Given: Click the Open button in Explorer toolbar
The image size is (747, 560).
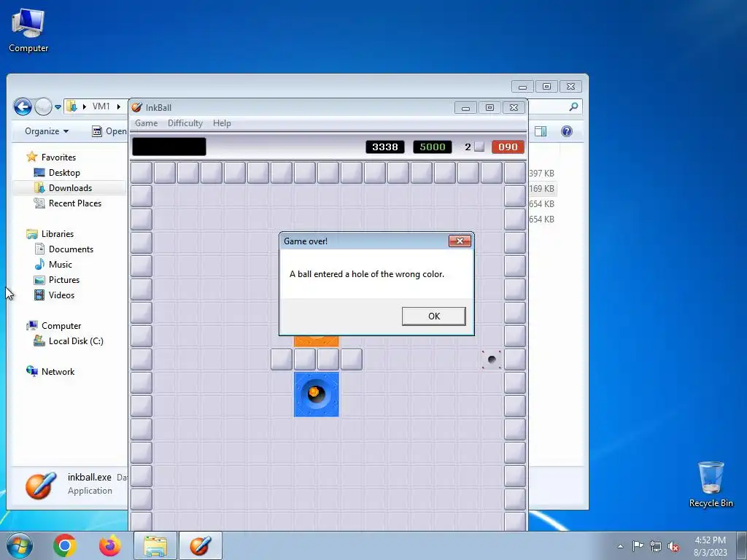Looking at the screenshot, I should [x=109, y=131].
